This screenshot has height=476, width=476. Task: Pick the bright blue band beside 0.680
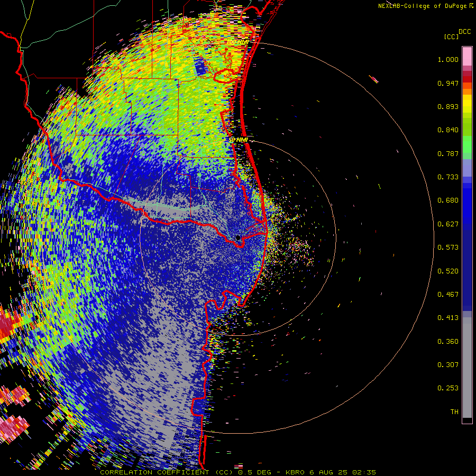coord(467,204)
